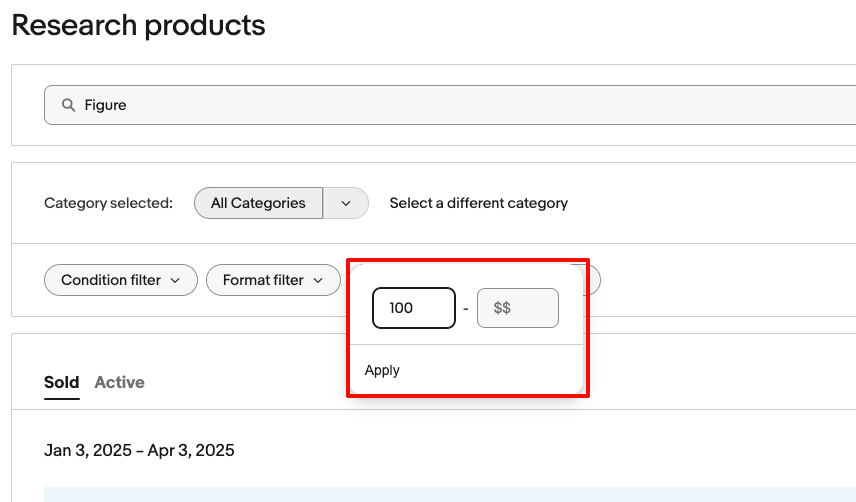Click the Research products heading
The image size is (856, 502).
139,26
